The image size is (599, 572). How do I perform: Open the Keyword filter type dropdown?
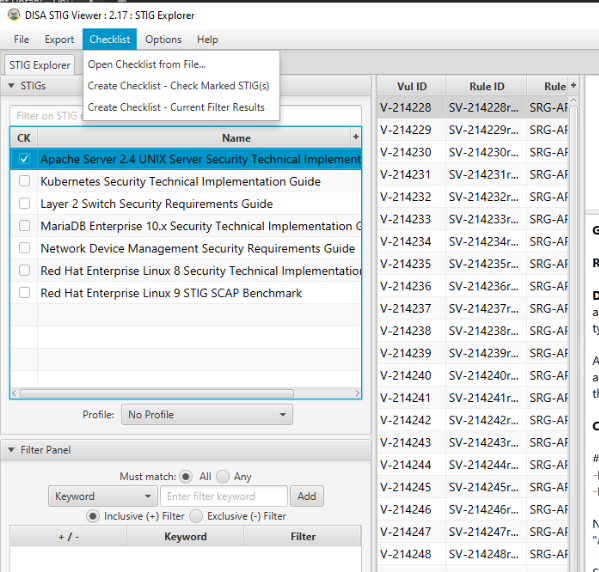click(103, 496)
